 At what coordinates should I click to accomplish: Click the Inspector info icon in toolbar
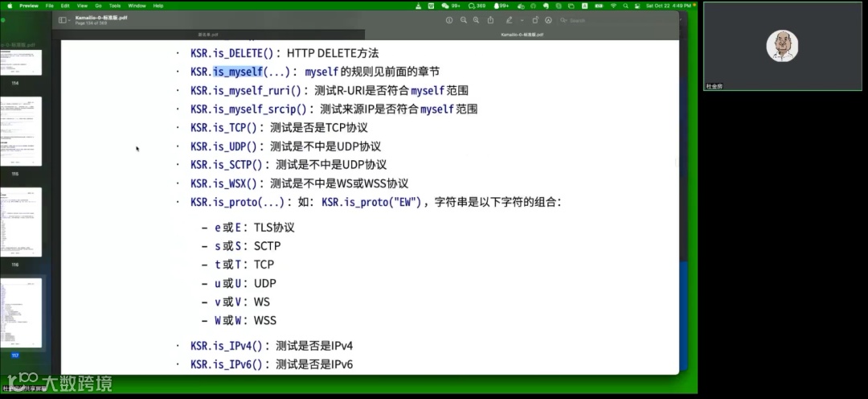(449, 20)
